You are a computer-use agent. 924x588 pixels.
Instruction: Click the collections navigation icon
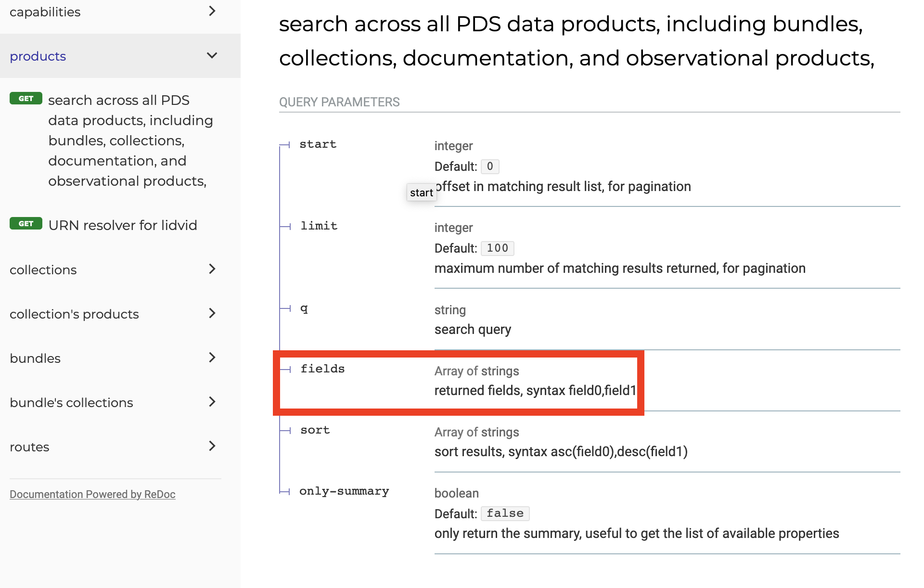pos(214,269)
